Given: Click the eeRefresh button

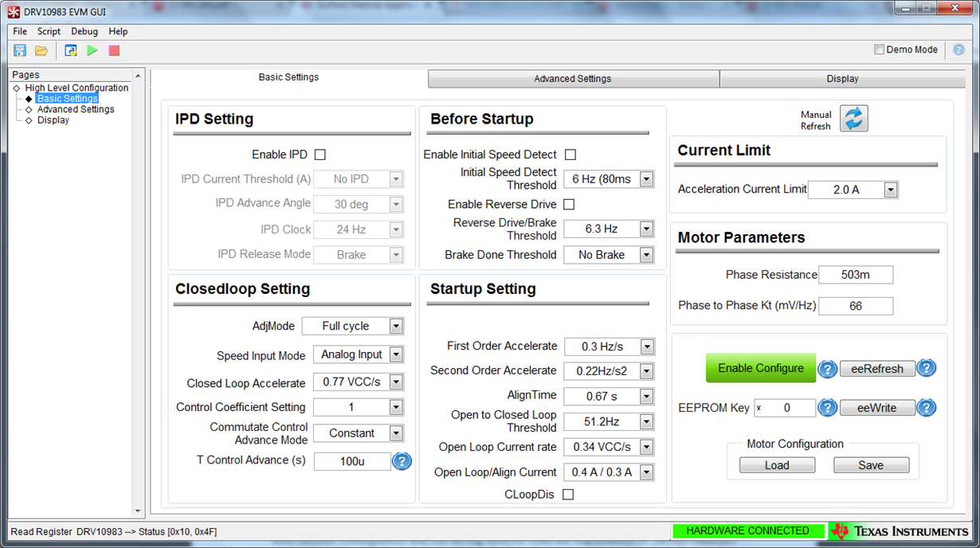Looking at the screenshot, I should point(877,369).
